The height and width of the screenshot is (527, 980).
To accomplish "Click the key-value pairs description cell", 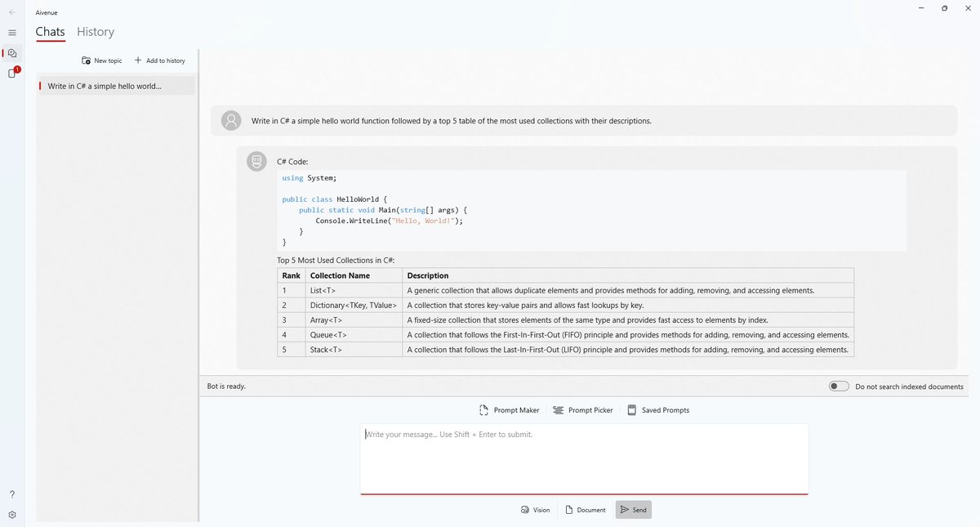I will pos(628,305).
